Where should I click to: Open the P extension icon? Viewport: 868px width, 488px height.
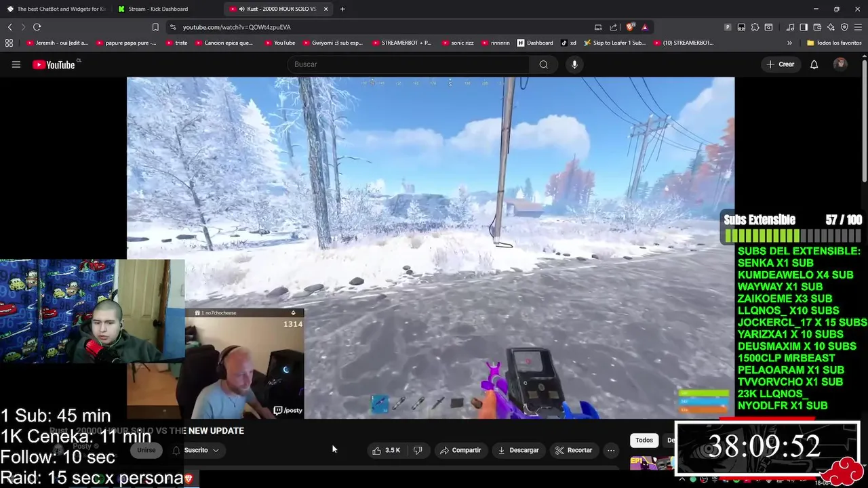pyautogui.click(x=728, y=27)
